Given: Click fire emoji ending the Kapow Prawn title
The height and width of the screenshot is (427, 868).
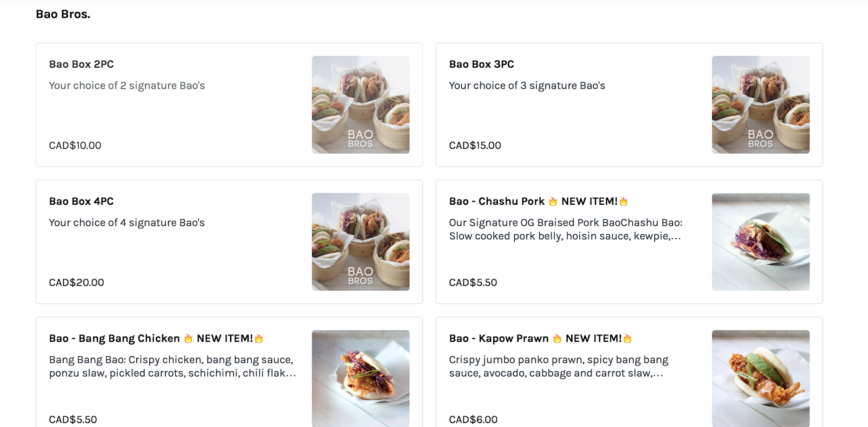Looking at the screenshot, I should tap(628, 338).
